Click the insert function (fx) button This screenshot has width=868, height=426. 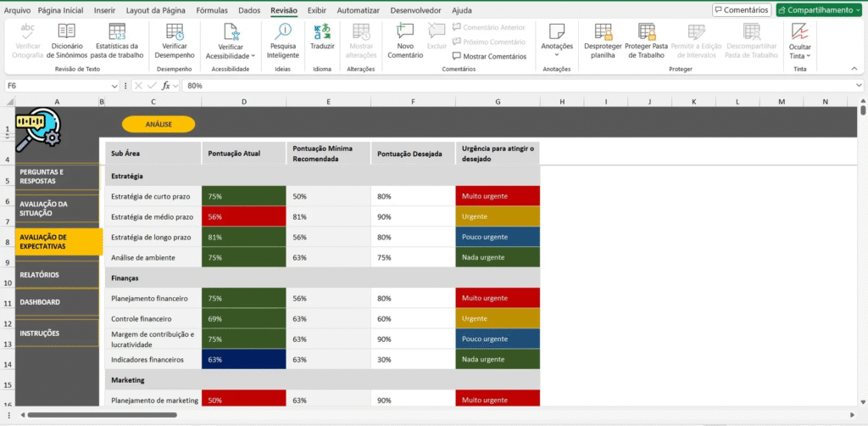(x=167, y=86)
